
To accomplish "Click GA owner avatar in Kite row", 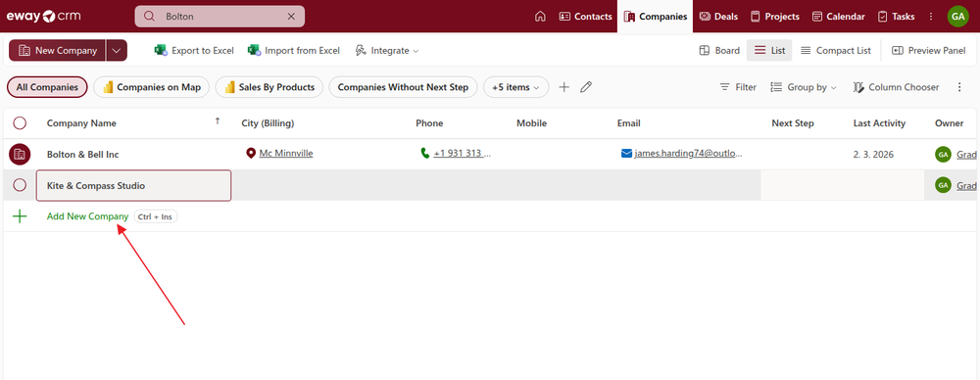I will [943, 185].
